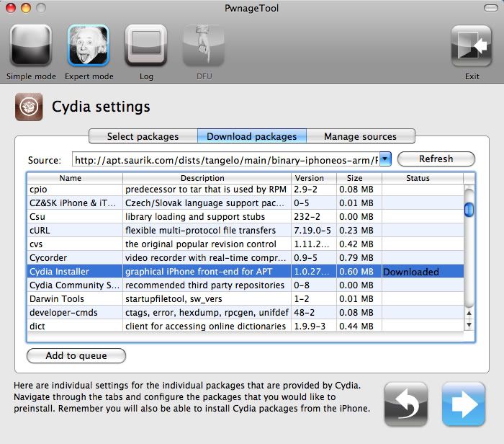The width and height of the screenshot is (504, 444).
Task: Click the scrollbar up arrow
Action: coord(469,313)
